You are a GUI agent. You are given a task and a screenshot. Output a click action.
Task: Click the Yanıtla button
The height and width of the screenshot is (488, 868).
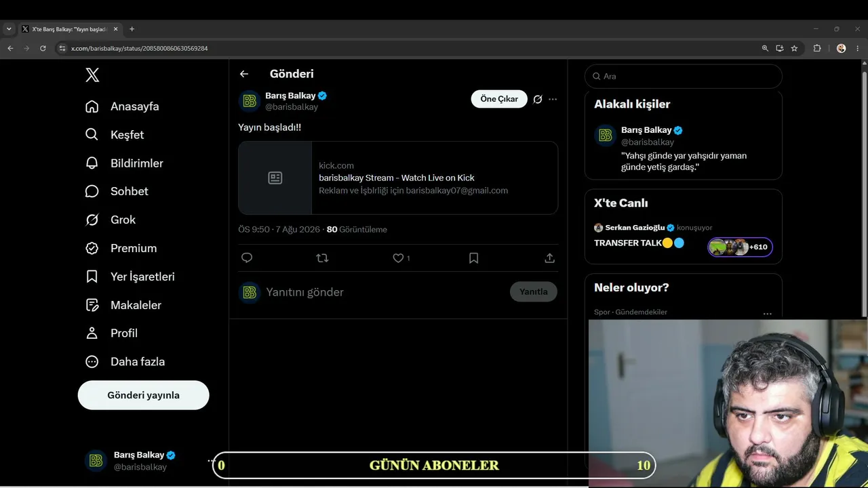[x=534, y=292]
